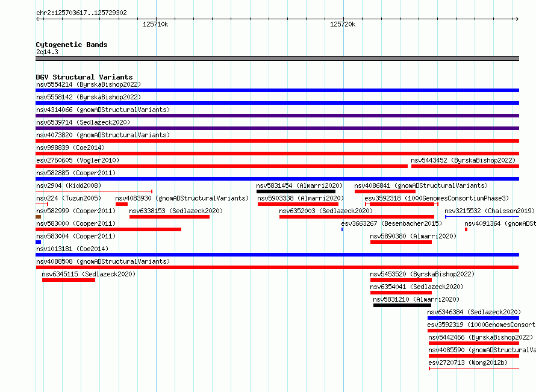Image resolution: width=536 pixels, height=392 pixels.
Task: Click the 125710k ruler tick label
Action: click(x=155, y=24)
